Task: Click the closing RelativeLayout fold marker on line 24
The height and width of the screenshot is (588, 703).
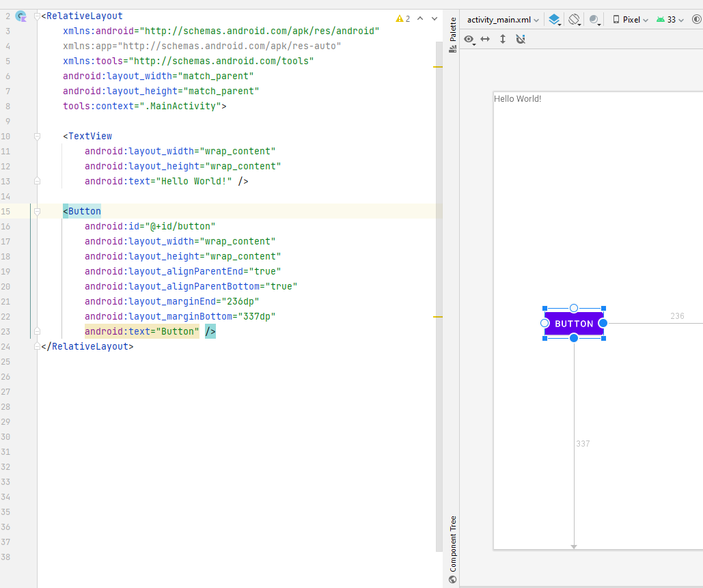Action: [x=37, y=346]
